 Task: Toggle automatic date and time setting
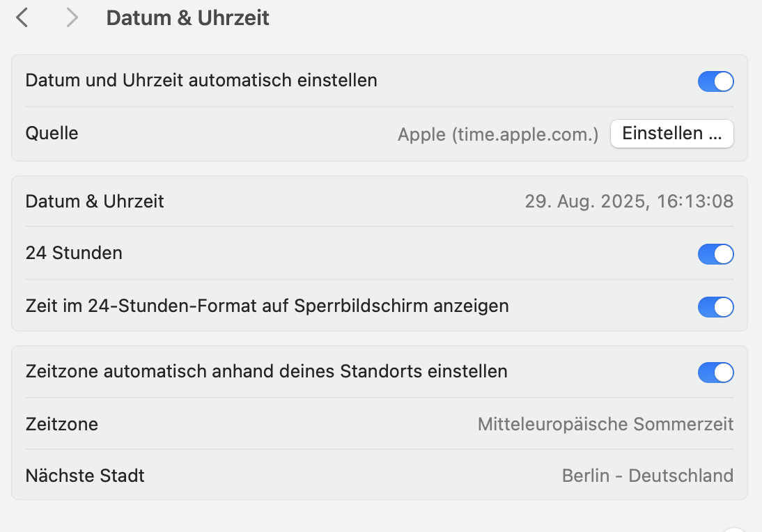tap(715, 81)
